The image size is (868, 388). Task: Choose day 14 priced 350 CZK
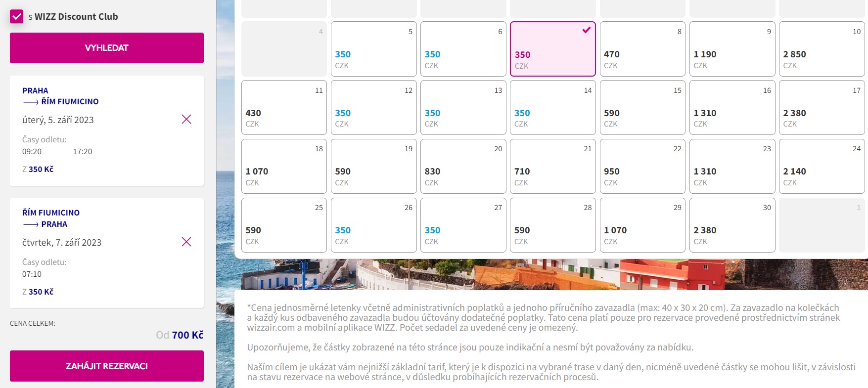(553, 107)
